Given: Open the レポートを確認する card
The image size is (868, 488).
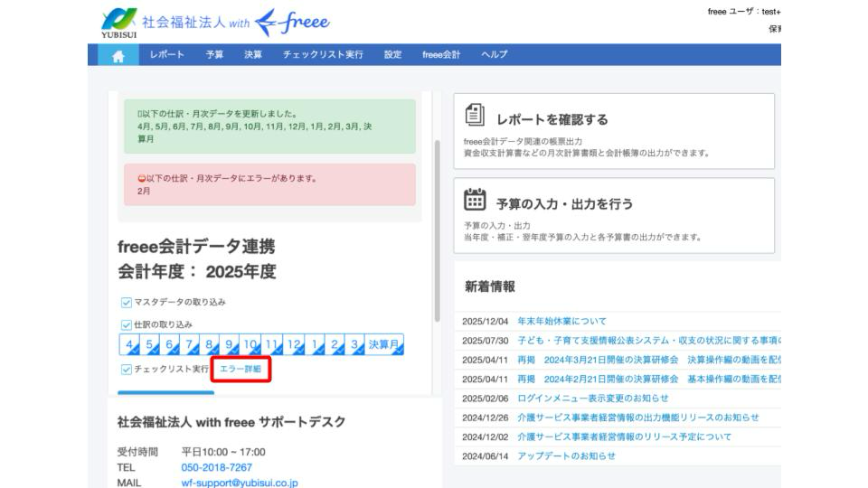Looking at the screenshot, I should (614, 131).
